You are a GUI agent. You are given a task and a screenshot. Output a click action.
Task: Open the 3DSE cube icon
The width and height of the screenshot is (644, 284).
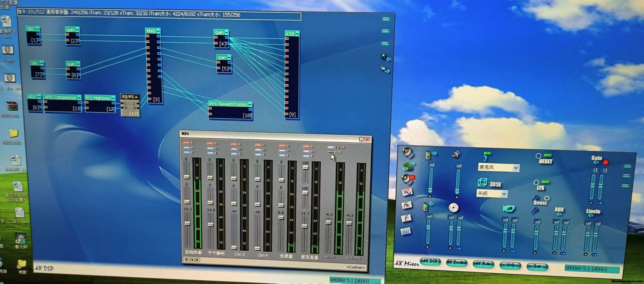click(482, 182)
